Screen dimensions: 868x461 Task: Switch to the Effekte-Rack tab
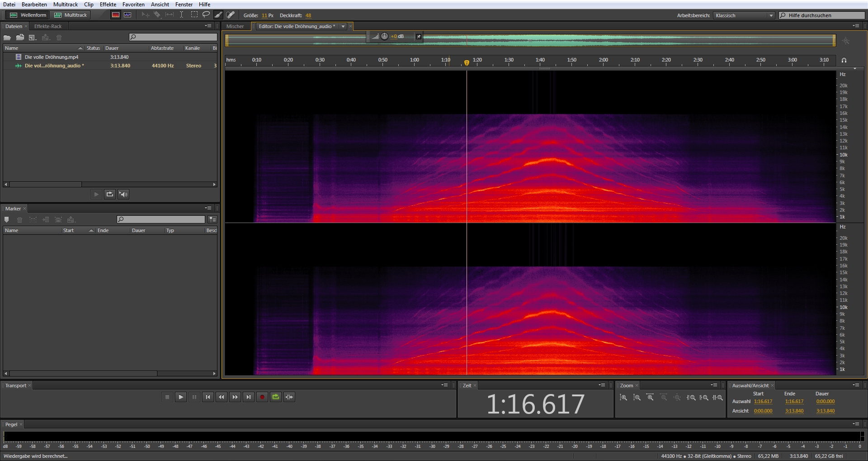coord(48,26)
